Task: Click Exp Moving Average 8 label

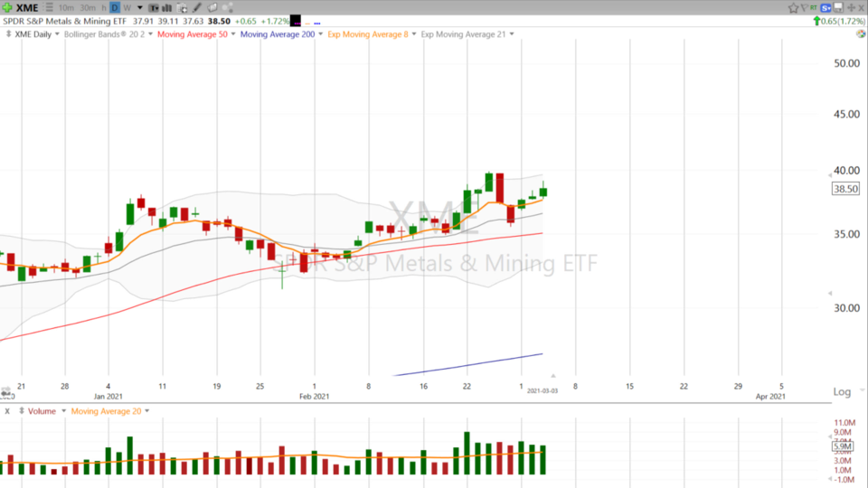Action: [x=368, y=34]
